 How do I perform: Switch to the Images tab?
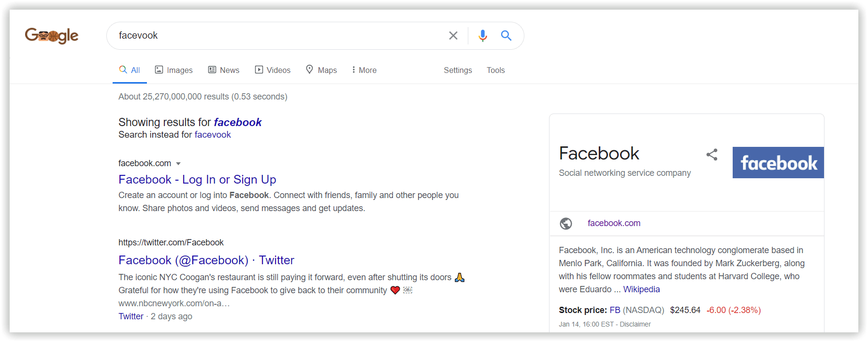click(x=174, y=70)
